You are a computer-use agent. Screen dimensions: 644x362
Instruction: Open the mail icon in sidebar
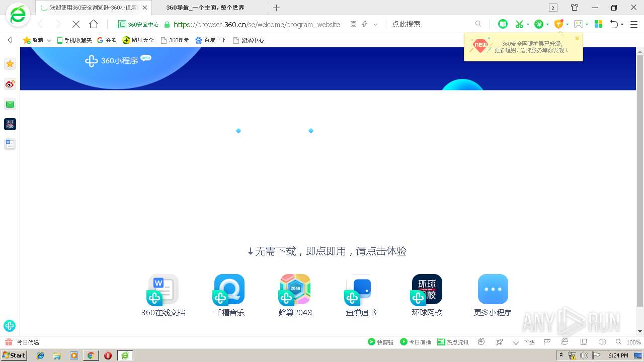[x=10, y=104]
